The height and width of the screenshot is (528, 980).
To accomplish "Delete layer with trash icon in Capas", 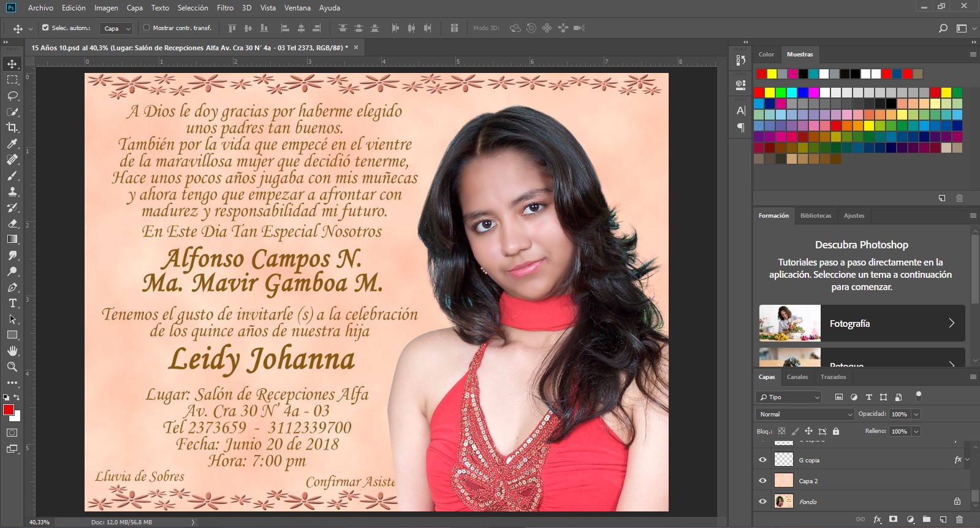I will click(960, 519).
